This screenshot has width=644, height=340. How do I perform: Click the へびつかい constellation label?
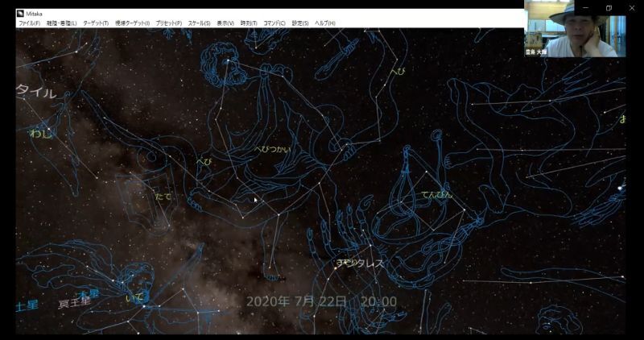[272, 150]
